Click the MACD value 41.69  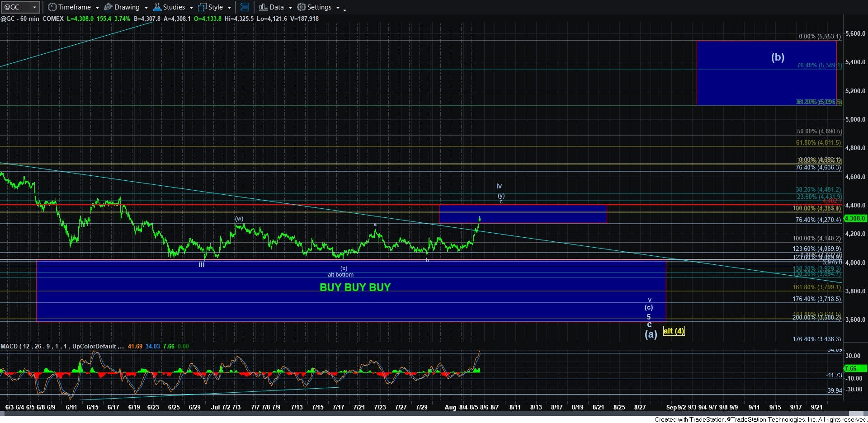coord(135,347)
